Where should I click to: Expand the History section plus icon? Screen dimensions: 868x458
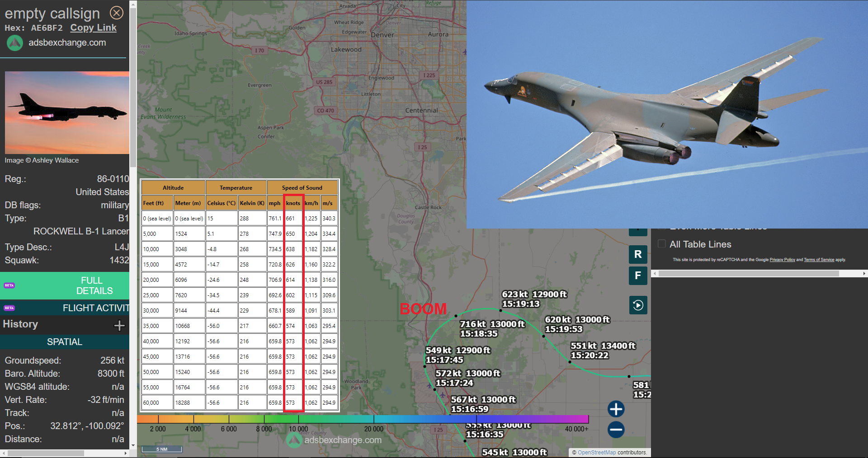119,325
